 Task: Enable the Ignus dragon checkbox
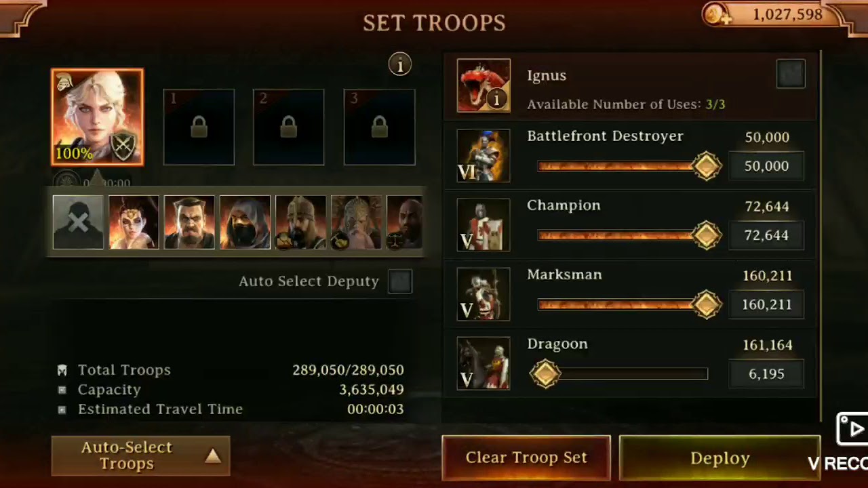tap(791, 74)
